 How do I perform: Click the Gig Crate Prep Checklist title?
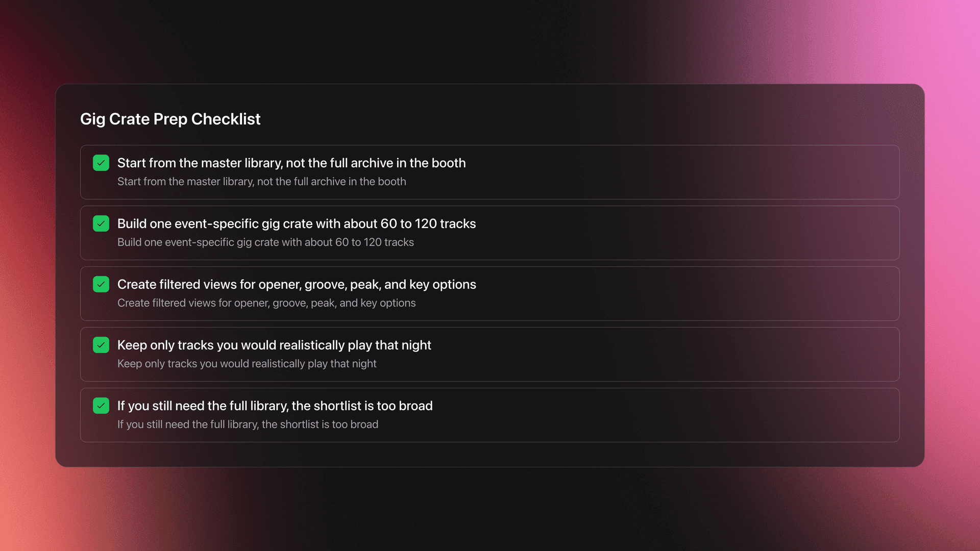click(x=170, y=119)
